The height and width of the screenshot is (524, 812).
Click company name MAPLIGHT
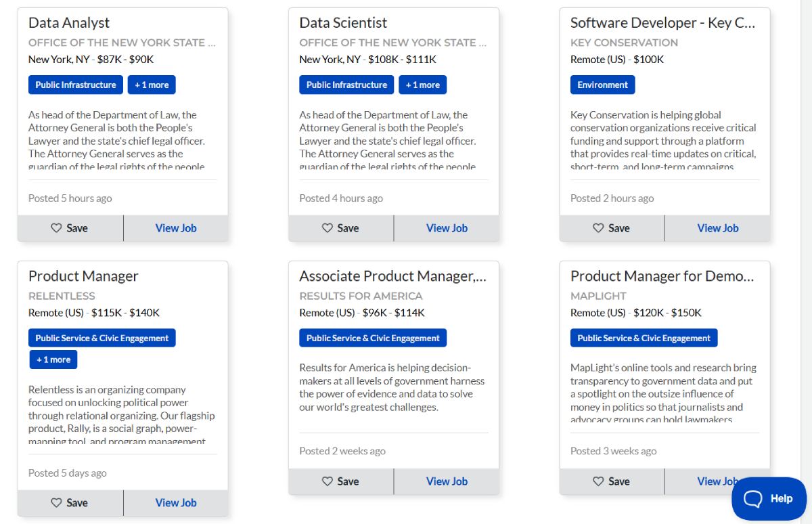(598, 296)
